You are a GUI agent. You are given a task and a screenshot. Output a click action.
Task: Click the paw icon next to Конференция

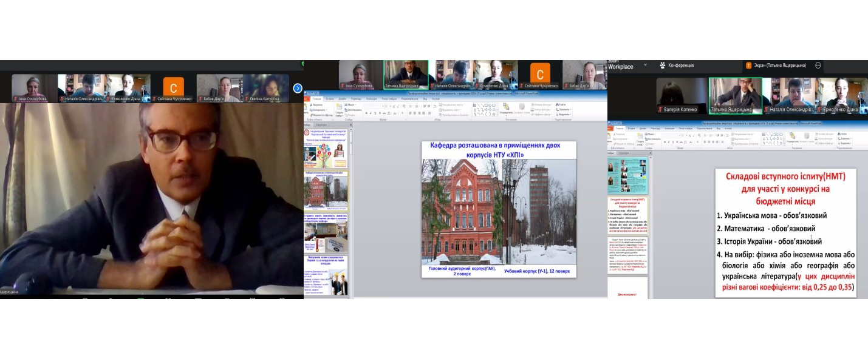point(662,66)
